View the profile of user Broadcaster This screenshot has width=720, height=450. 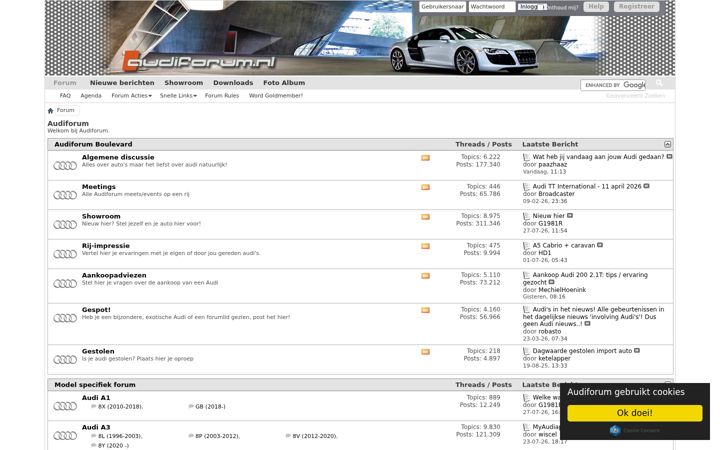pyautogui.click(x=557, y=194)
